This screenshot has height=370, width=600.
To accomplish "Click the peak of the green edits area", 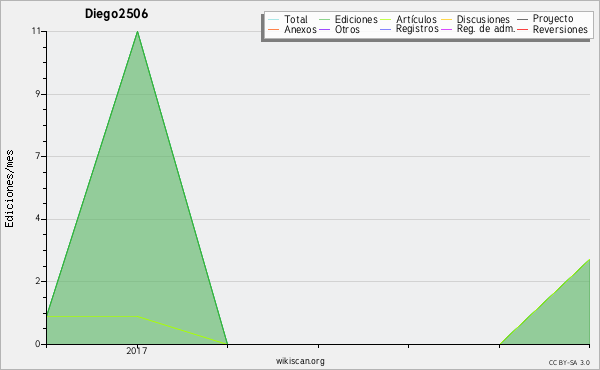I will click(137, 32).
